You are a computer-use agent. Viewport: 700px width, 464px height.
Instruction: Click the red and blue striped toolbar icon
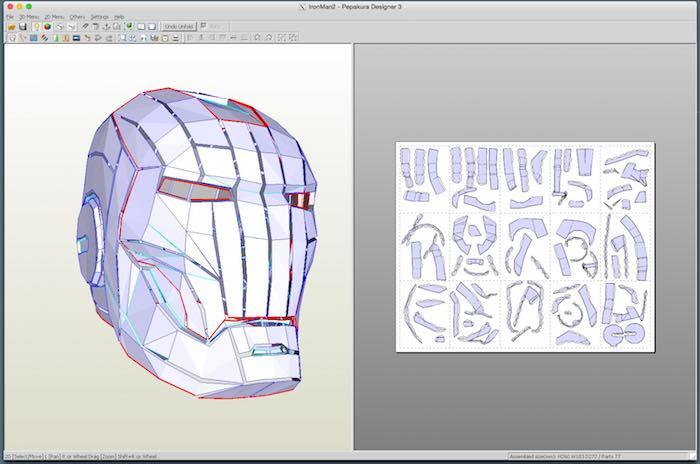(x=45, y=38)
